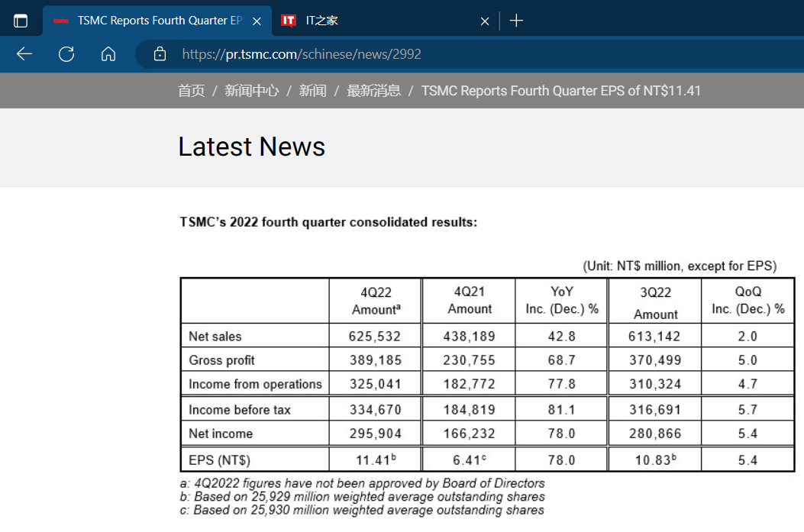Click Income from operations QoQ 4.7

coord(747,384)
